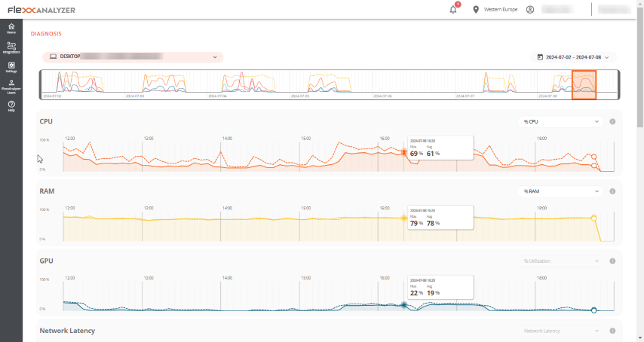The height and width of the screenshot is (342, 644).
Task: Open the % CPU metric dropdown
Action: tap(560, 121)
